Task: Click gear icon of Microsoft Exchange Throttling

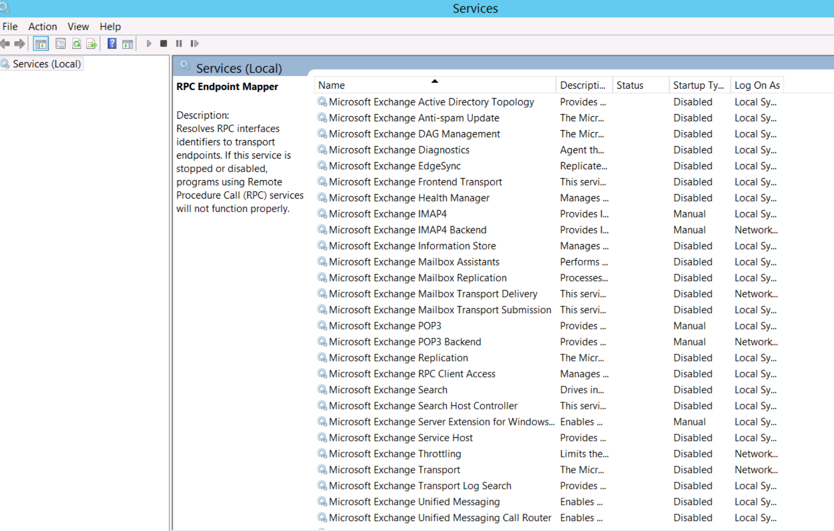Action: 322,453
